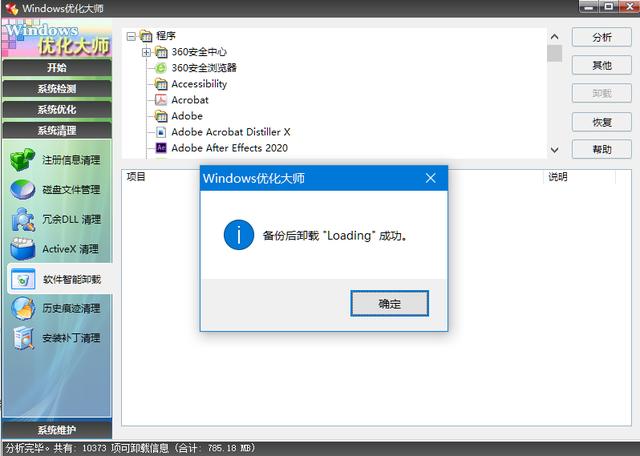Select the 360安全浏览器 tree row text
The height and width of the screenshot is (456, 640).
(x=204, y=68)
